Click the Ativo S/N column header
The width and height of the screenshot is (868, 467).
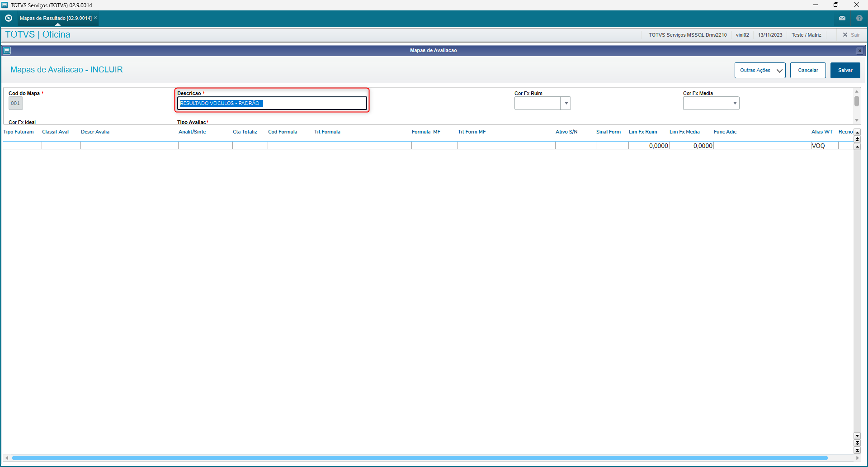click(x=566, y=132)
